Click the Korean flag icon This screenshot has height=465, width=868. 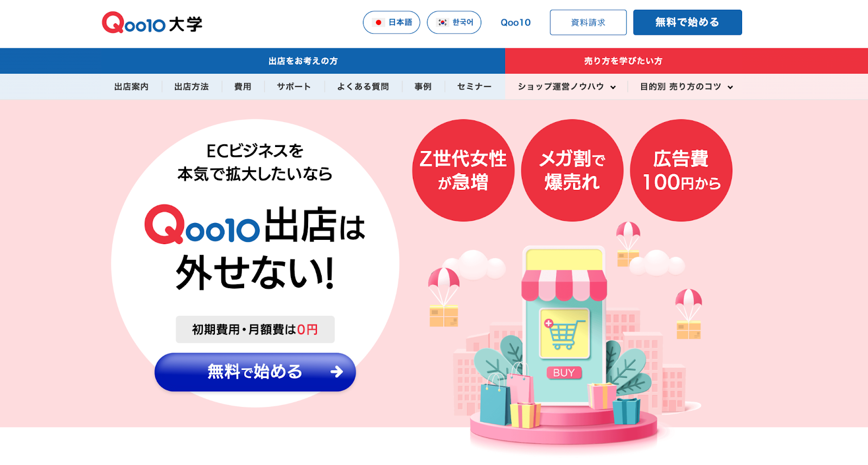(443, 23)
